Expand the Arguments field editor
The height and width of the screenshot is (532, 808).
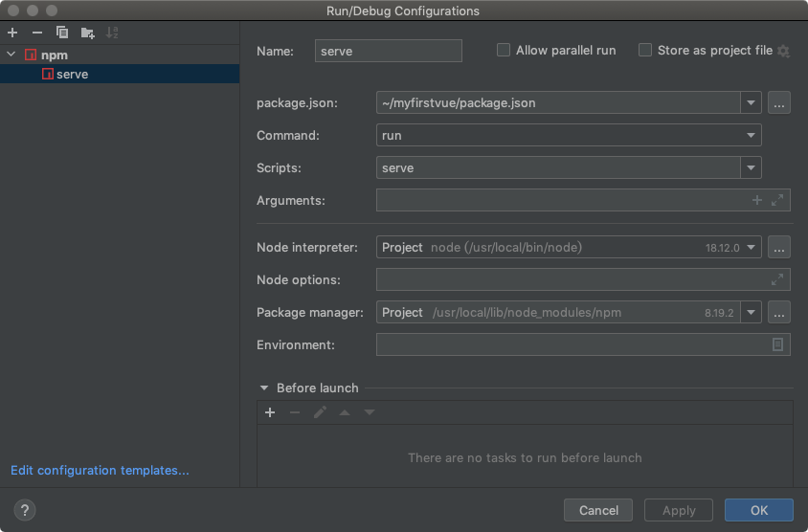[777, 200]
